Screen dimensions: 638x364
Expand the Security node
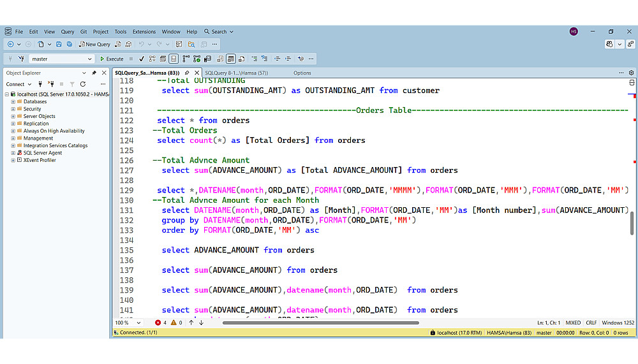[13, 109]
